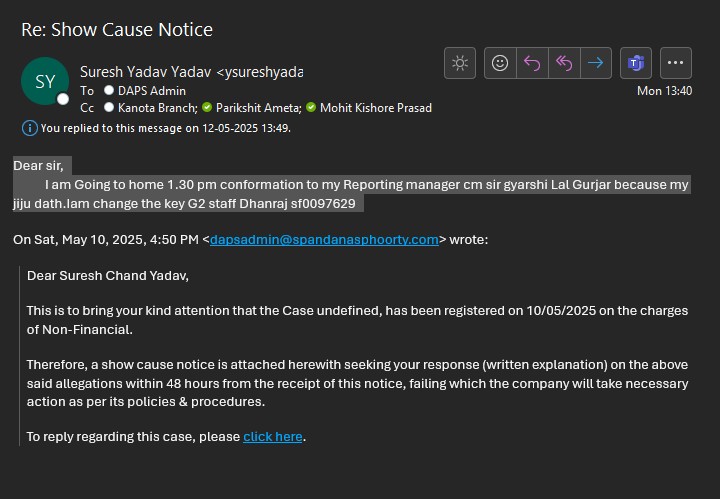Share the email to Microsoft Teams
The height and width of the screenshot is (499, 720).
(x=635, y=63)
